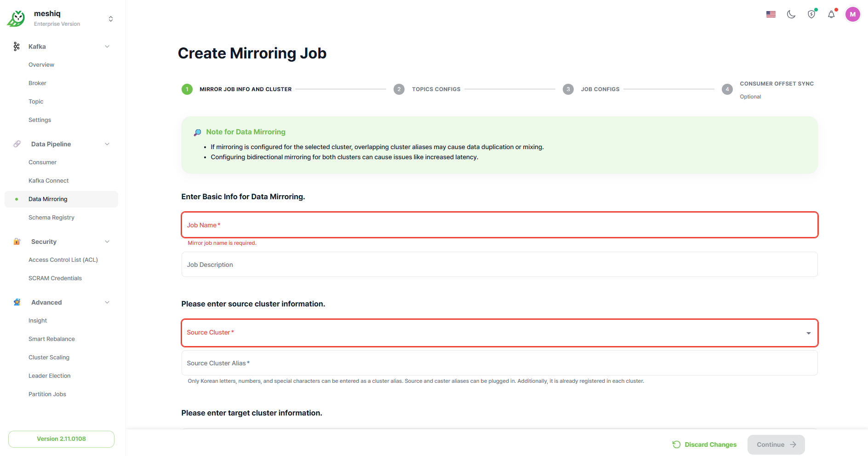Click the Kafka section icon
Image resolution: width=868 pixels, height=456 pixels.
(17, 46)
